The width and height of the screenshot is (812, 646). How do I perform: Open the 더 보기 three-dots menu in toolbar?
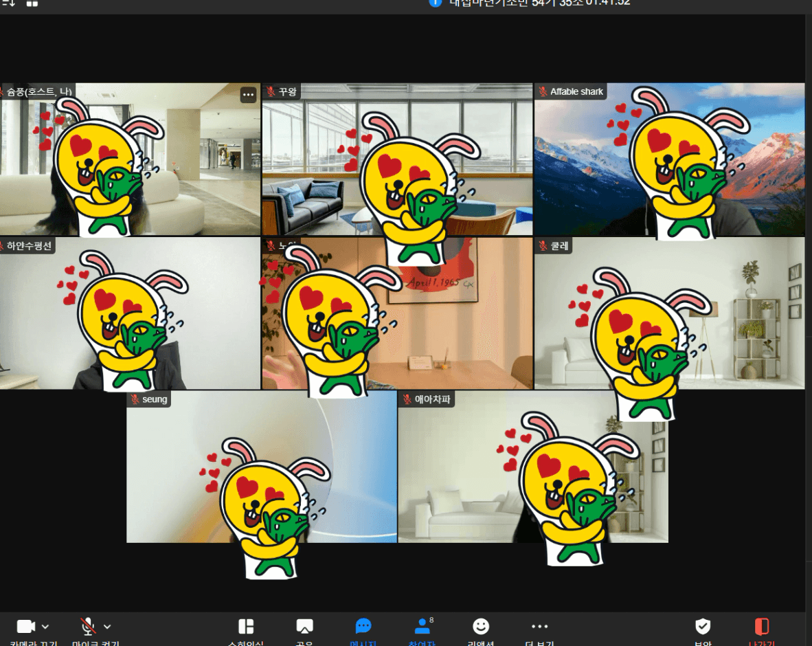tap(539, 626)
